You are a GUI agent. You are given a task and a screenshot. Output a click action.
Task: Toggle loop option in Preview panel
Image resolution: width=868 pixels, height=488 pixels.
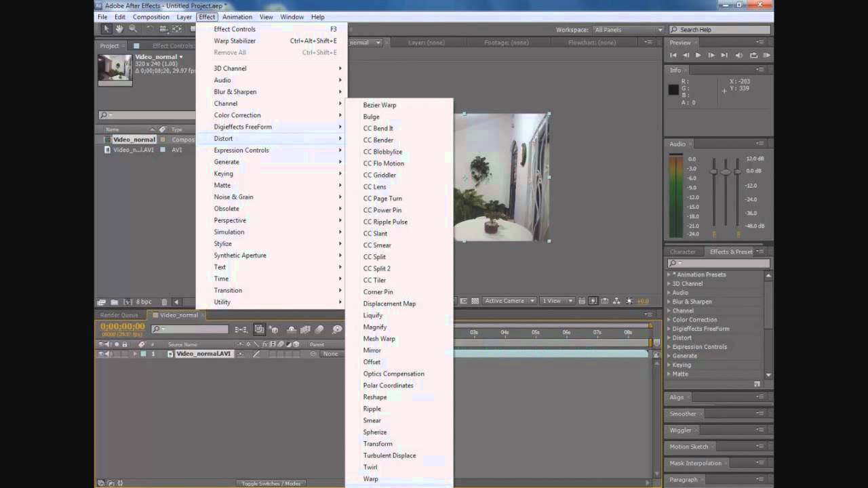click(x=753, y=55)
